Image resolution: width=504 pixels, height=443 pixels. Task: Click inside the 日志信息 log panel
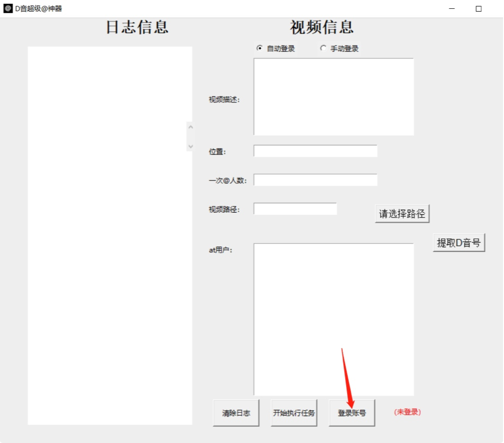click(x=110, y=236)
